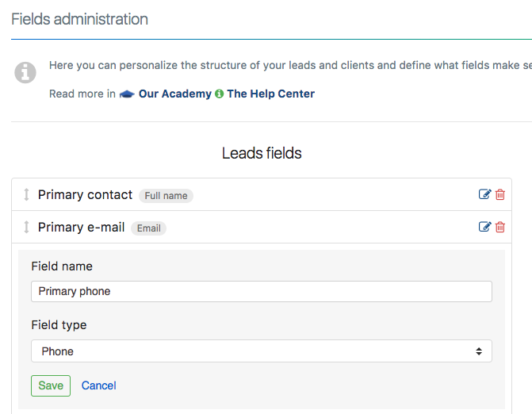Click the Full name type badge
Image resolution: width=532 pixels, height=414 pixels.
pos(166,196)
